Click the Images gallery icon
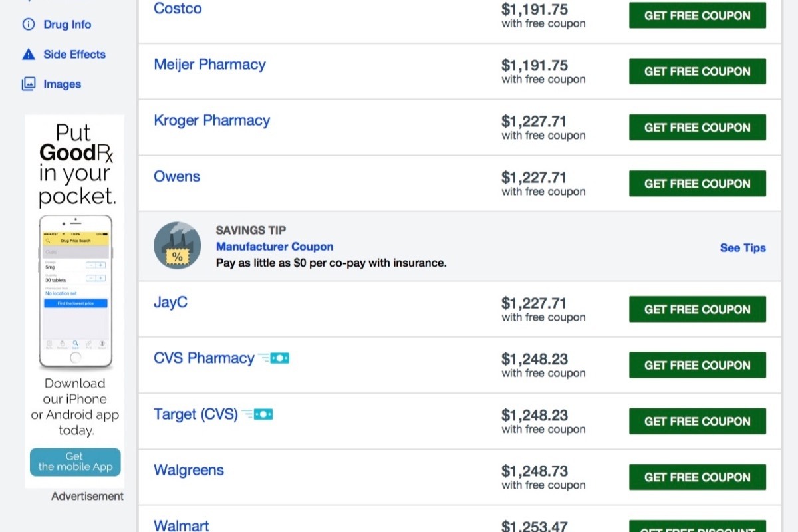Image resolution: width=798 pixels, height=532 pixels. click(29, 84)
